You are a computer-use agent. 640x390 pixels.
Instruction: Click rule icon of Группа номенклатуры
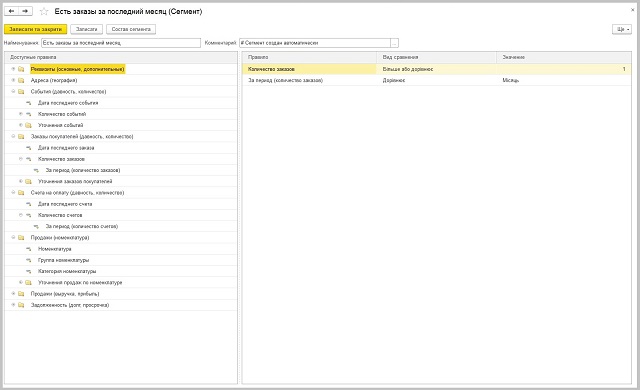[29, 260]
